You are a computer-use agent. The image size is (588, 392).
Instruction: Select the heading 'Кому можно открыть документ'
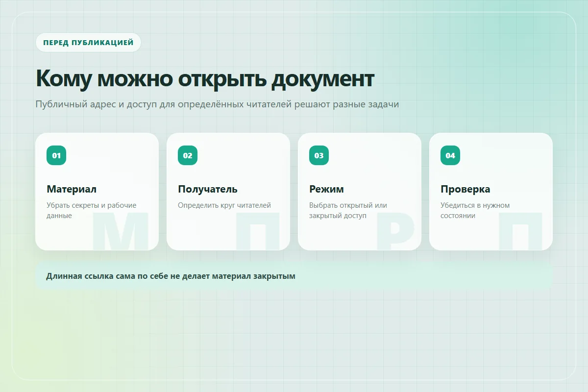[205, 79]
